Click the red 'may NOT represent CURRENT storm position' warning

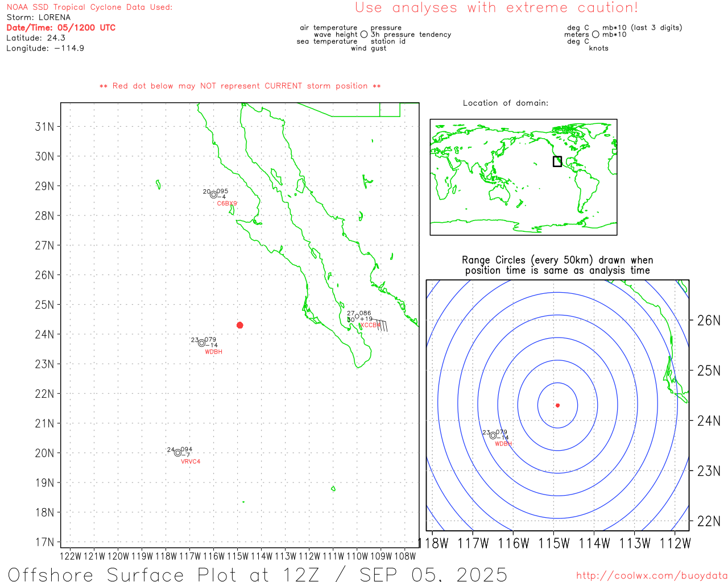240,86
